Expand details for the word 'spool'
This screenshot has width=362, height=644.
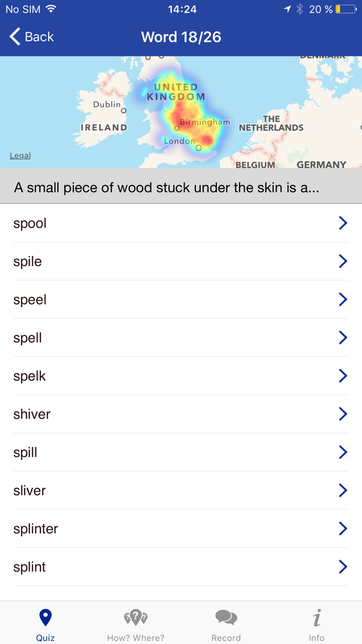coord(343,223)
